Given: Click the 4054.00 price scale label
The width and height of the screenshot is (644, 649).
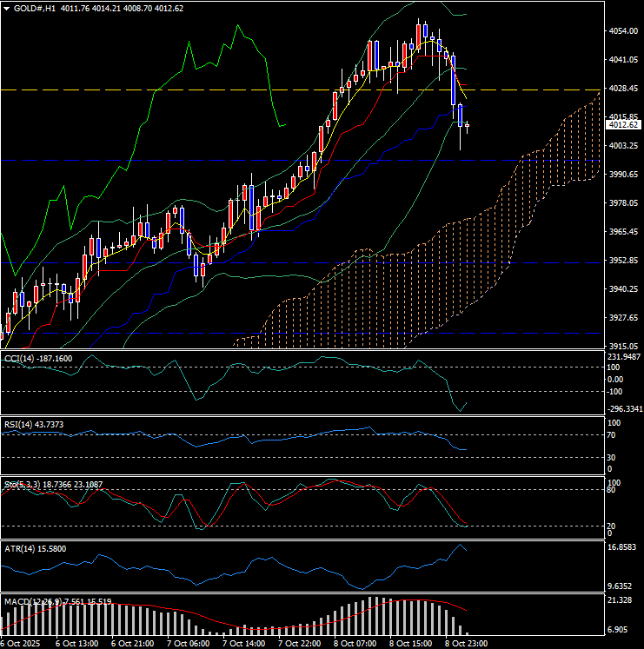Looking at the screenshot, I should pyautogui.click(x=621, y=31).
